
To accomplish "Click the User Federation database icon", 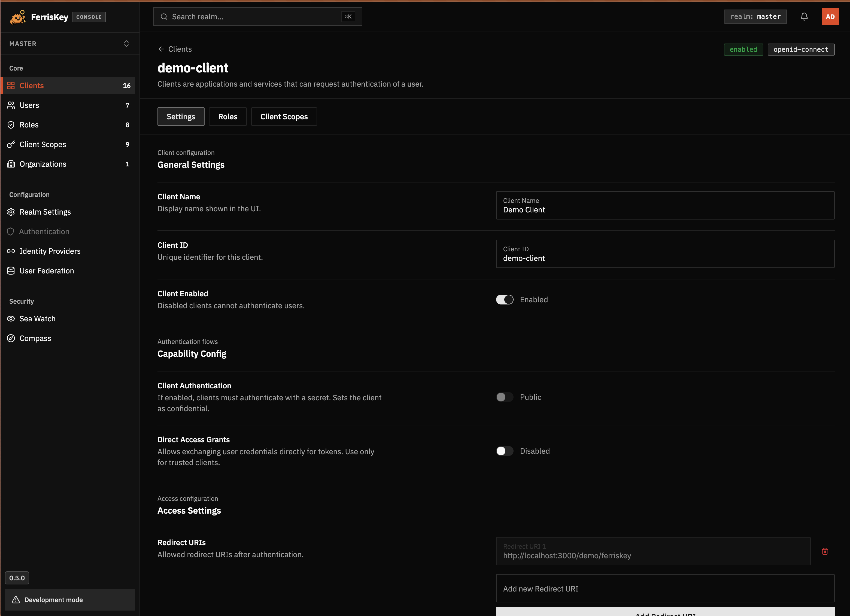I will [x=11, y=270].
